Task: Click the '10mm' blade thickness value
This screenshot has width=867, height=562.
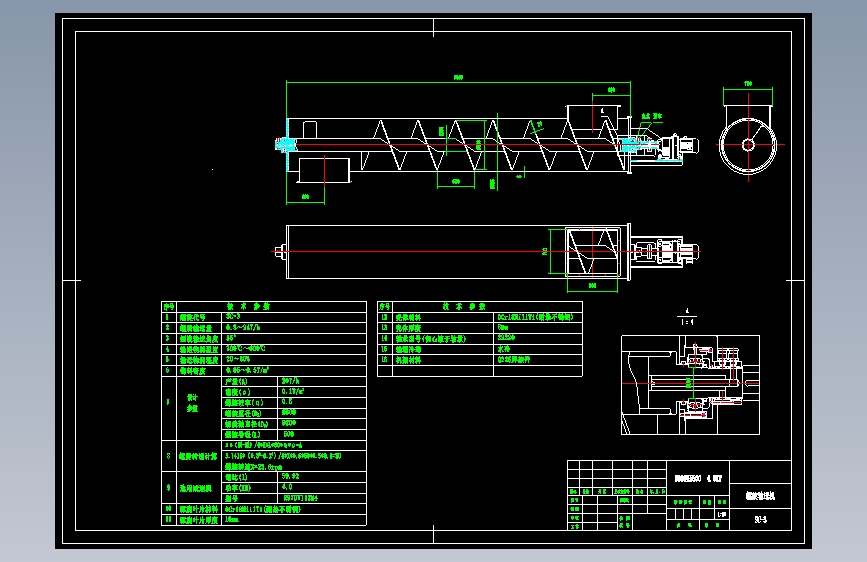Action: 232,520
